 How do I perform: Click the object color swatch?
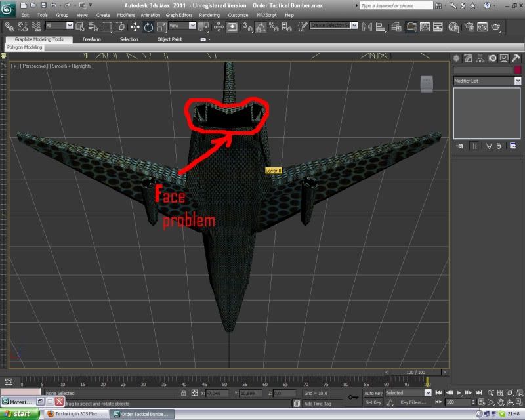click(x=518, y=70)
